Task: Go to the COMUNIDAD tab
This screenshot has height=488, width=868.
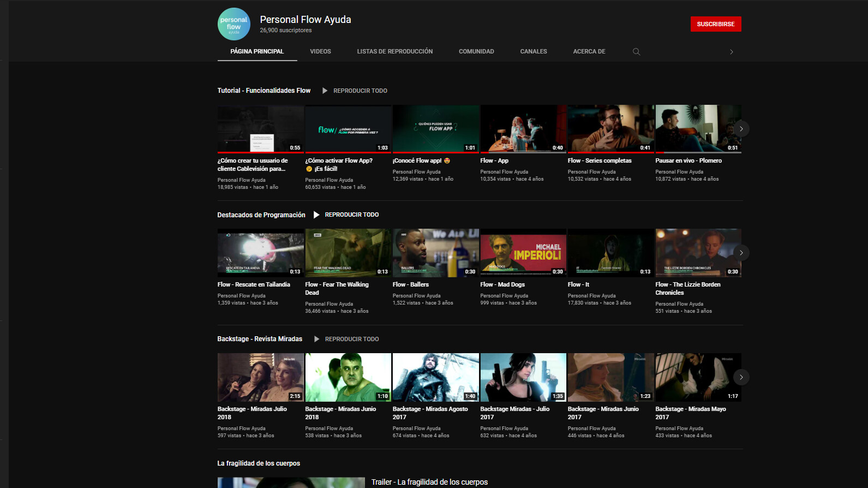Action: tap(476, 51)
